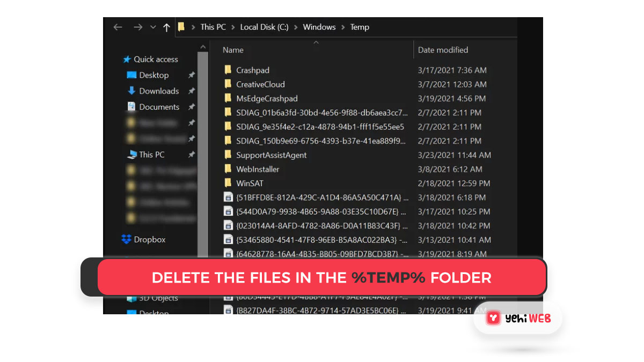Viewport: 644px width, 362px height.
Task: Select Temp in the address bar path
Action: click(360, 27)
